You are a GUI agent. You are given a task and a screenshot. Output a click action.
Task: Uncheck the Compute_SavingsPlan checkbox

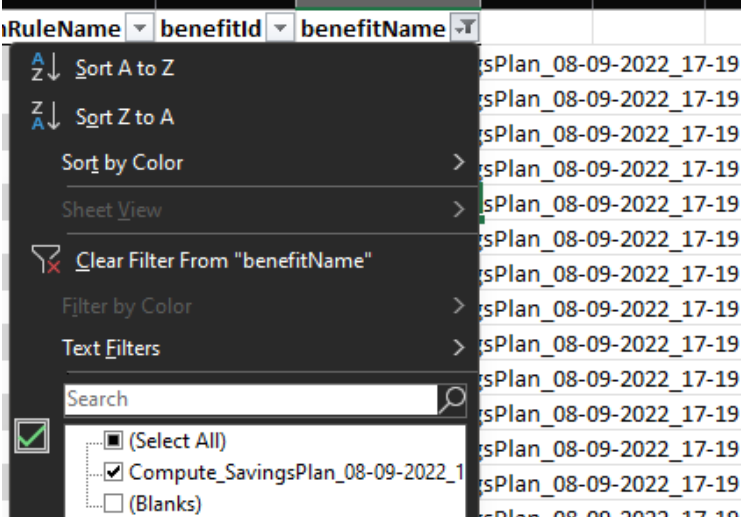(113, 472)
